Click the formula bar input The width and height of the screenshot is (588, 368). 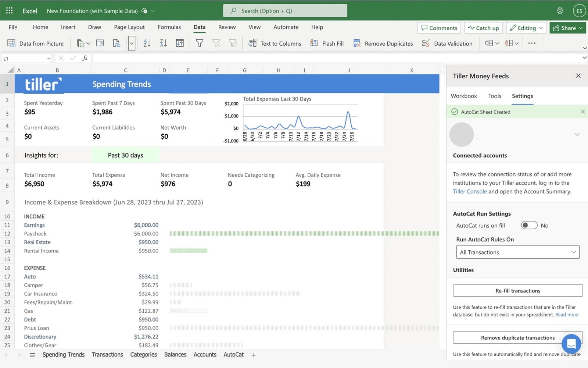coord(336,58)
